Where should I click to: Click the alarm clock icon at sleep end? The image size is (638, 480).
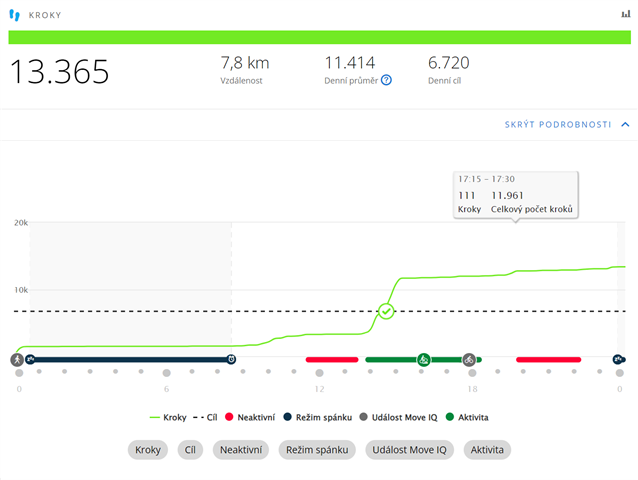click(231, 359)
